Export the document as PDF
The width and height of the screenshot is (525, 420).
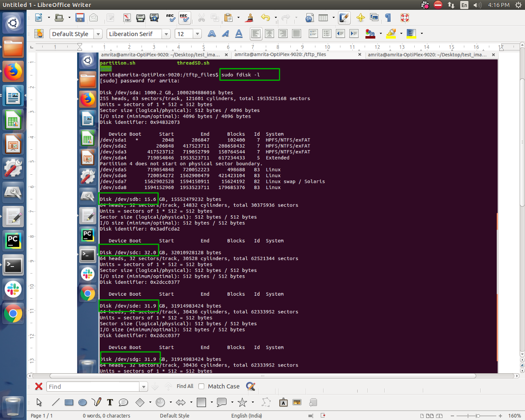click(127, 18)
